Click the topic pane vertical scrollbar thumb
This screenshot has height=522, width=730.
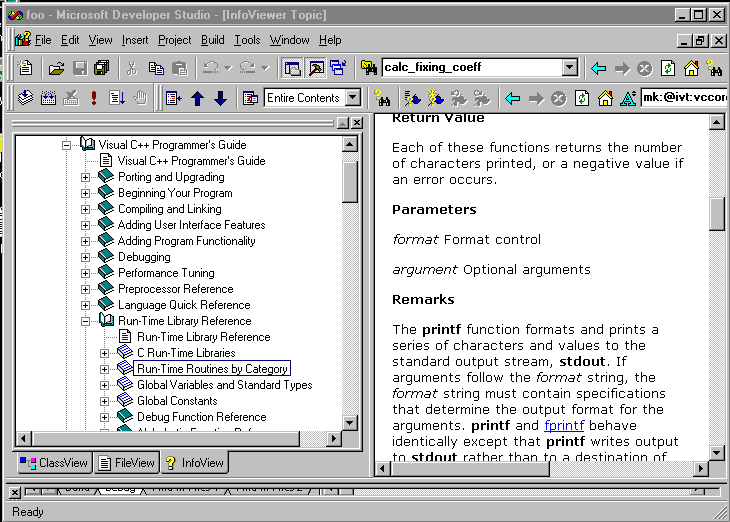pyautogui.click(x=717, y=213)
